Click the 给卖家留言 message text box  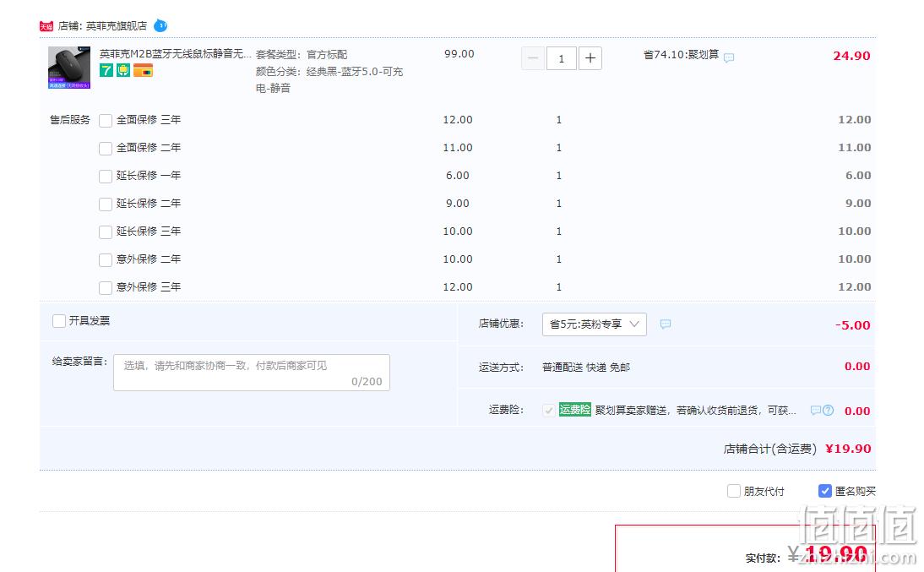(x=252, y=372)
